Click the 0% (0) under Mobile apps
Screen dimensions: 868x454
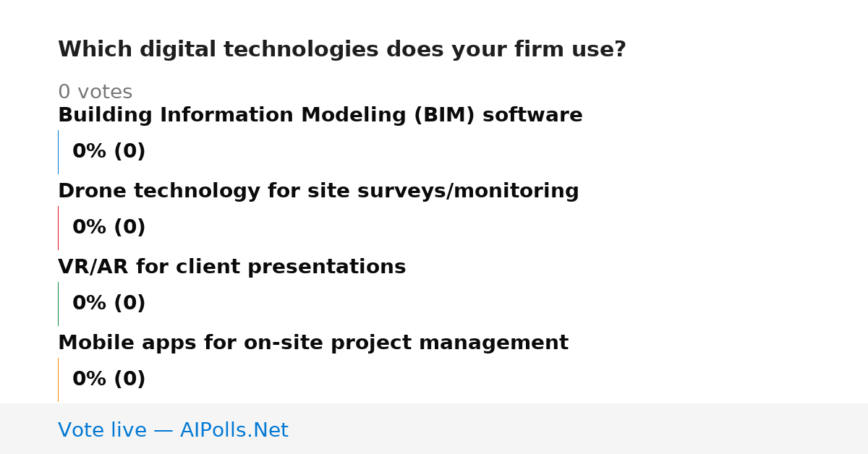pos(109,380)
